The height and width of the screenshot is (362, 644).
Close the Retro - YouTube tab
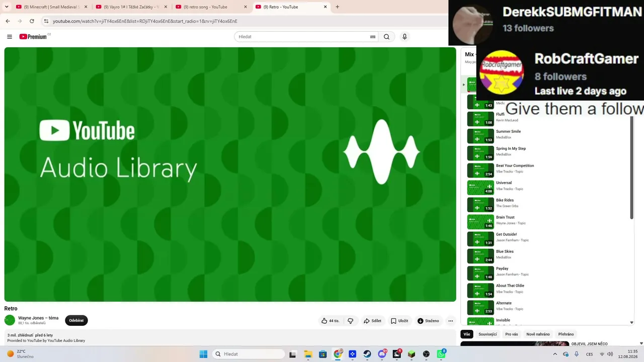click(326, 7)
